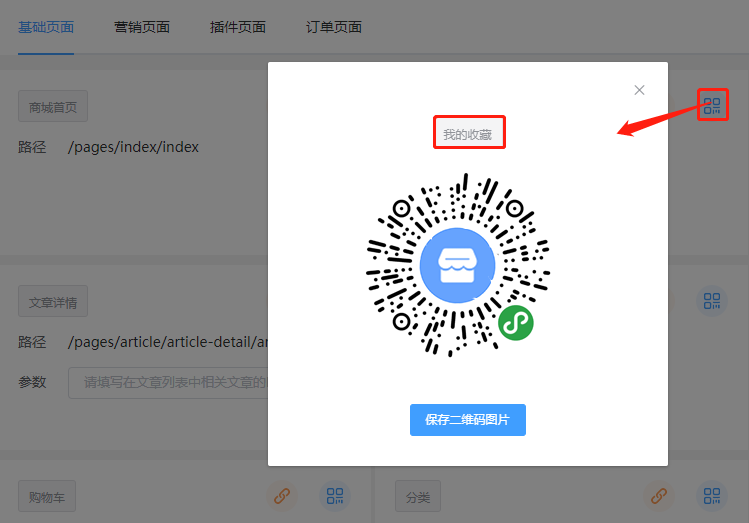
Task: Open the 营销页面 tab
Action: 142,27
